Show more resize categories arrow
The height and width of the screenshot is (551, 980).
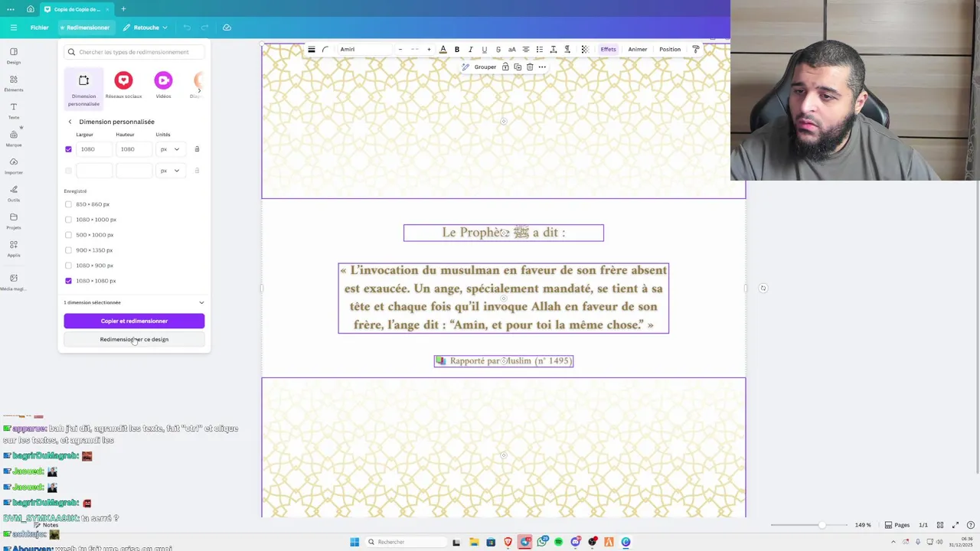pyautogui.click(x=199, y=90)
